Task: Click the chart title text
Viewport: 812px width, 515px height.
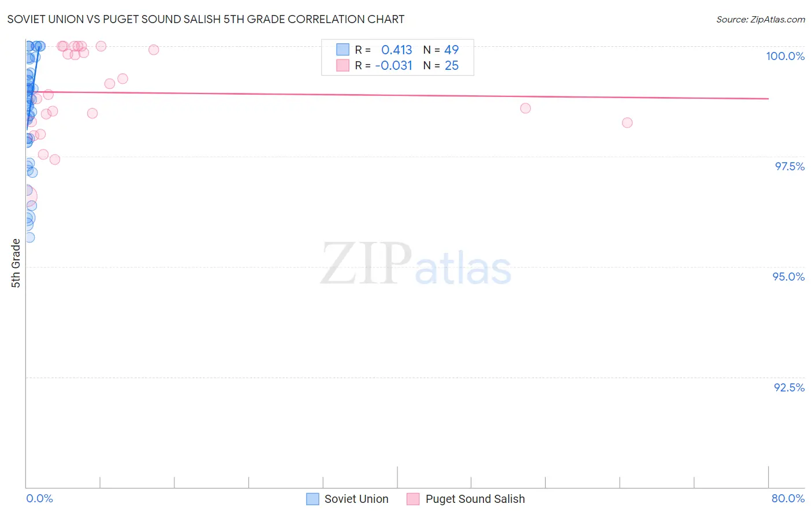Action: (206, 19)
